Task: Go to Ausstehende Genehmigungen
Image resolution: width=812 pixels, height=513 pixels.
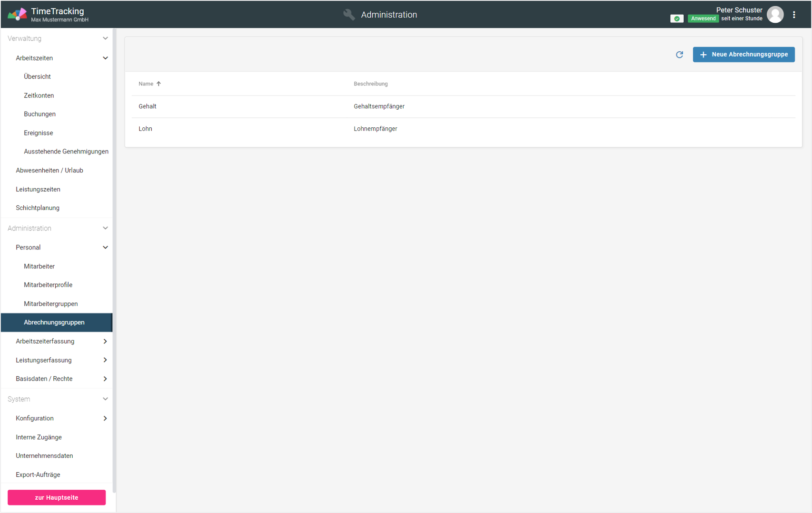Action: [66, 152]
